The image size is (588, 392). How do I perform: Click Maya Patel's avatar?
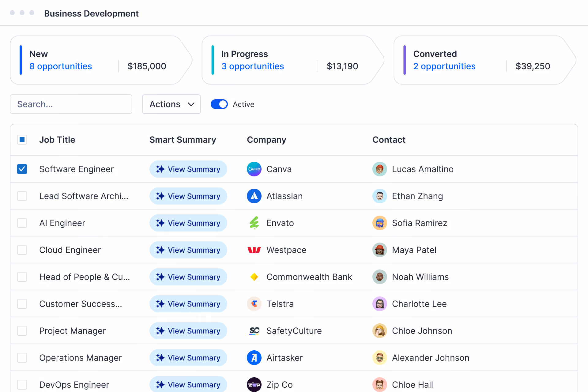point(380,250)
